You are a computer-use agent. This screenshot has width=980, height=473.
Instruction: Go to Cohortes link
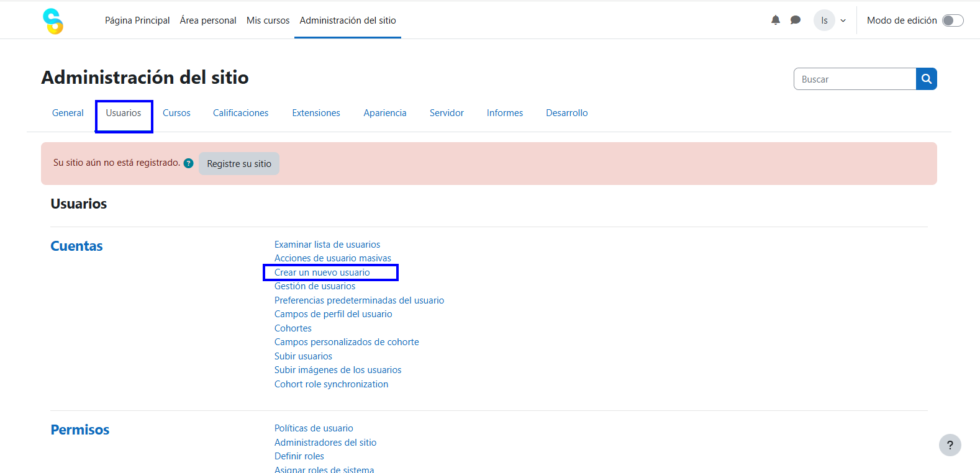(293, 328)
